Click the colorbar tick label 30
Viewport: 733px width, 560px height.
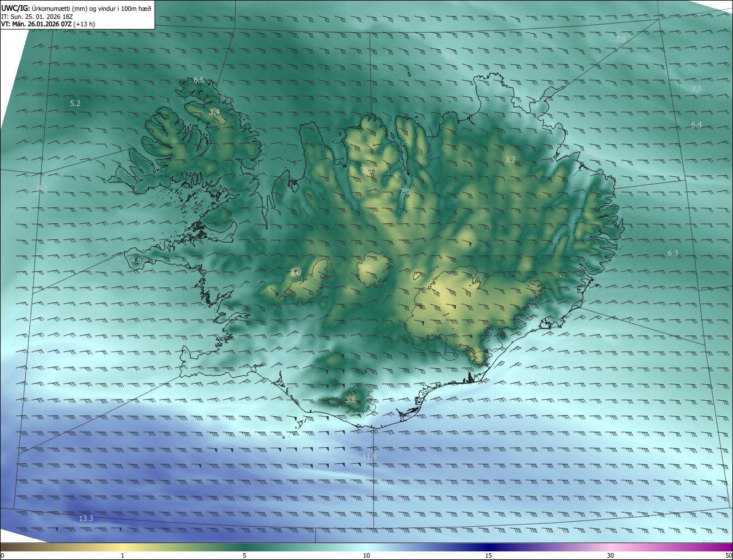click(x=610, y=555)
